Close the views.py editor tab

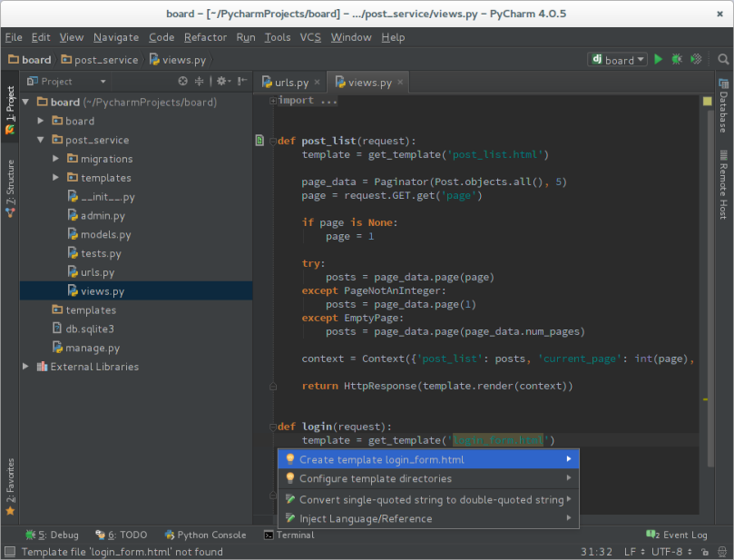(x=400, y=82)
